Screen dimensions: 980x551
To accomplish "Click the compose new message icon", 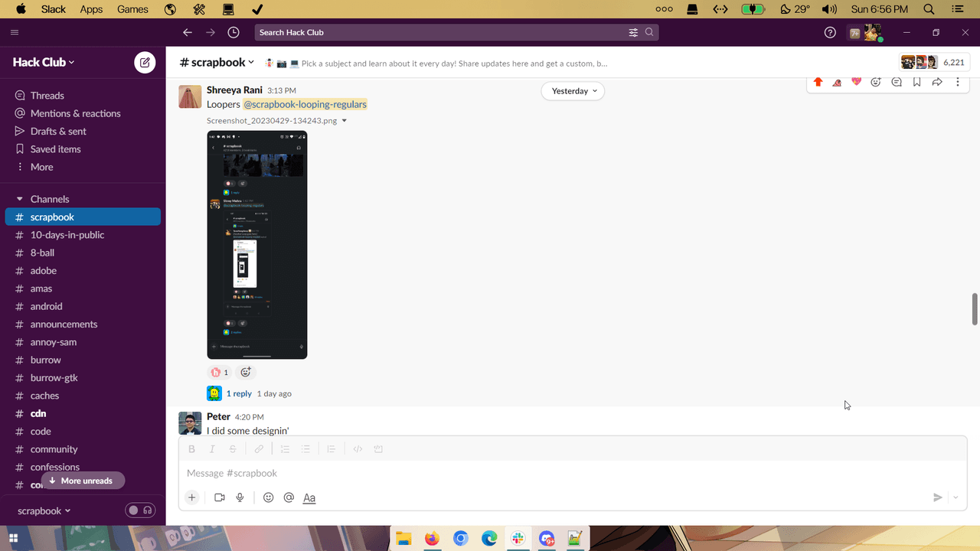I will (145, 63).
